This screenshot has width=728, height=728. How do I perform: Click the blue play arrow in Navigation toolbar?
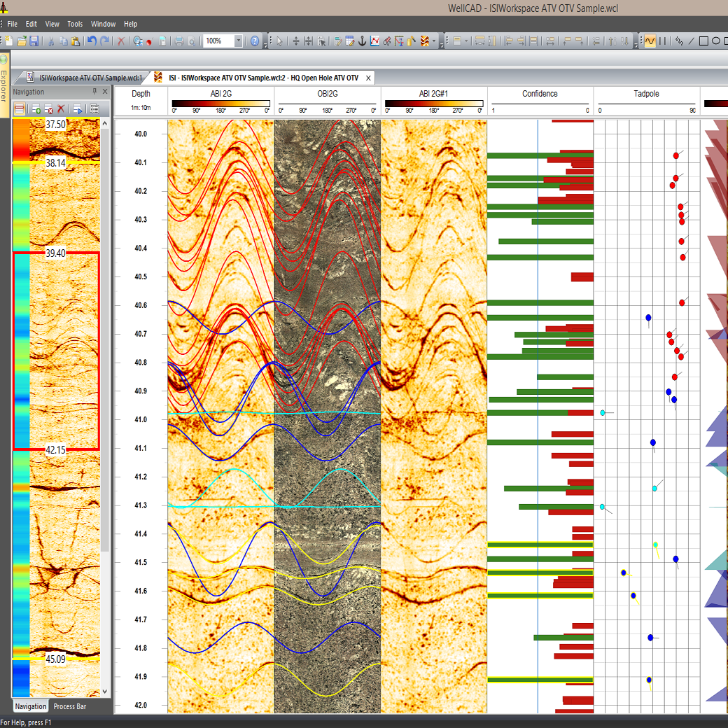78,108
